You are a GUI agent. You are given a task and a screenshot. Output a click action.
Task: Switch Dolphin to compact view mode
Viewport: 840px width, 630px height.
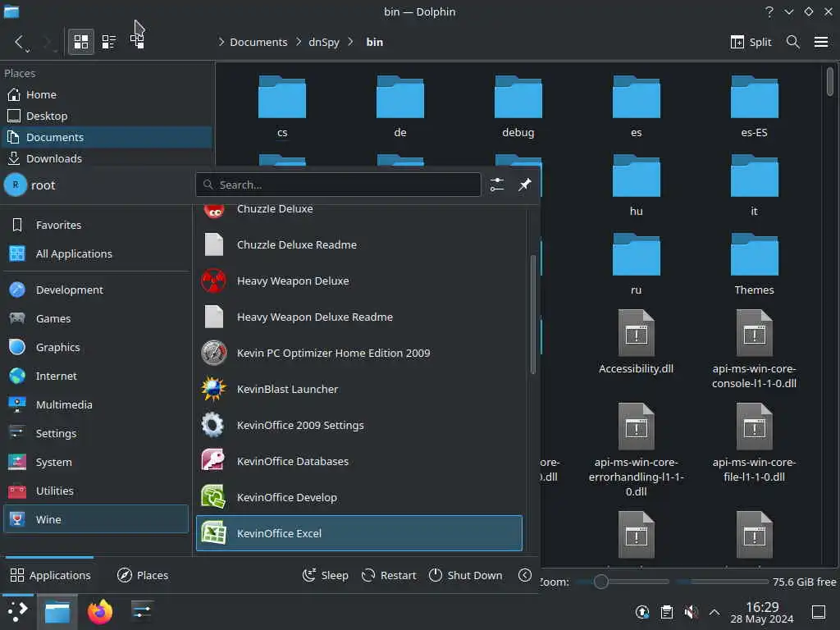109,42
